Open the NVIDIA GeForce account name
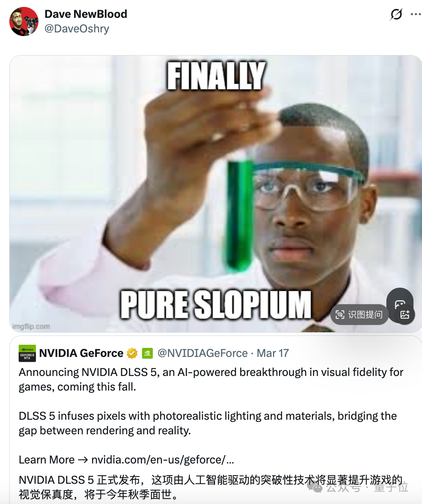This screenshot has height=504, width=422. point(81,353)
